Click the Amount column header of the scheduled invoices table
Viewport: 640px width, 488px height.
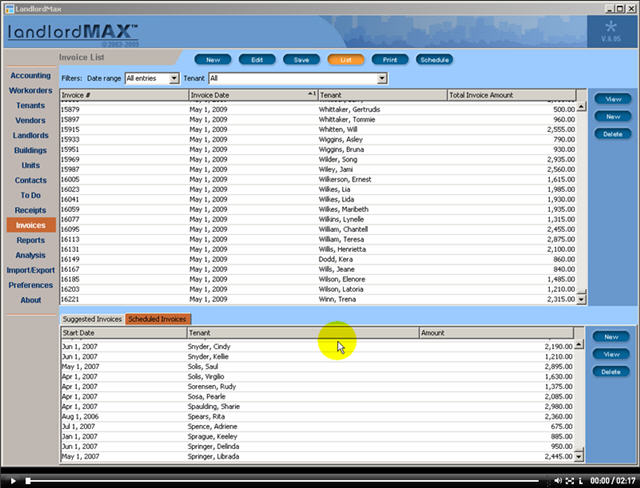coord(496,333)
